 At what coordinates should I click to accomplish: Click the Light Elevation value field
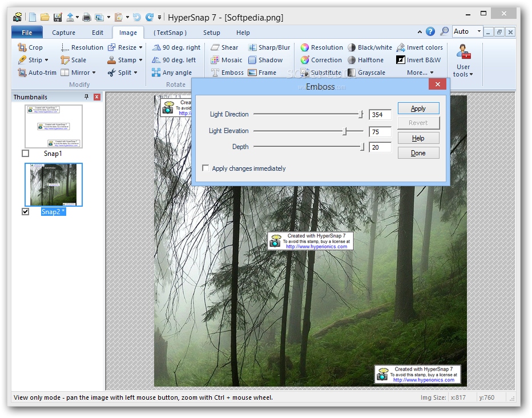click(x=380, y=132)
